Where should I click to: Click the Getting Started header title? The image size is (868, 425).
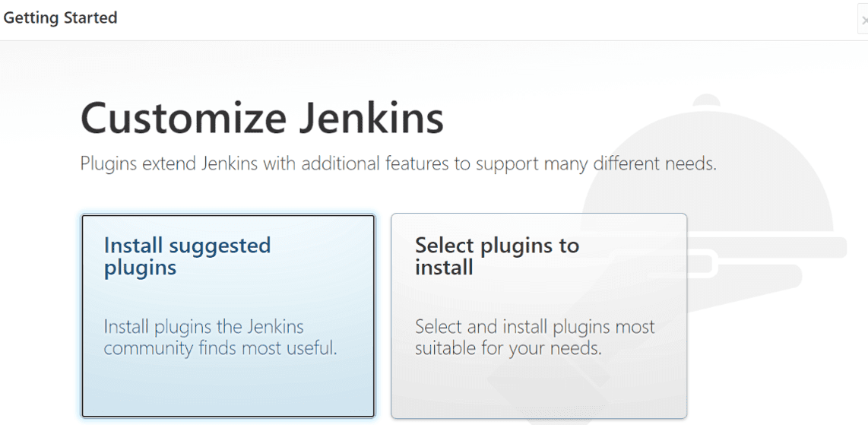click(60, 17)
